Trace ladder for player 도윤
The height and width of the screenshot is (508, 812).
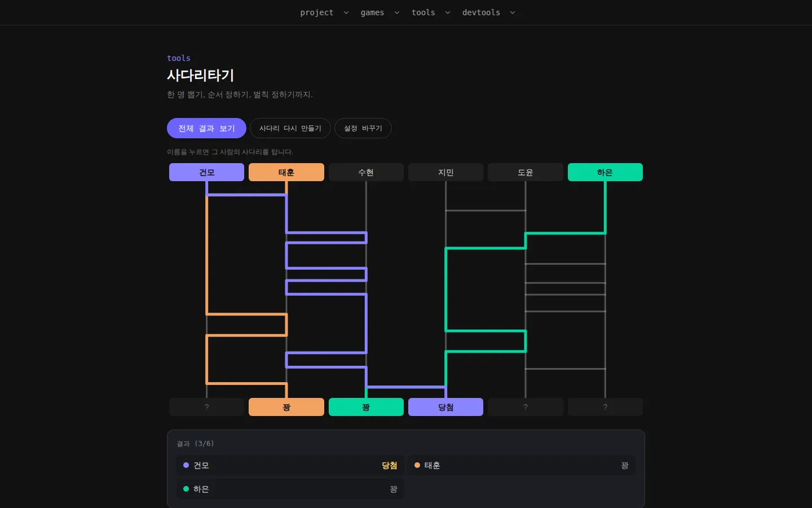[526, 172]
